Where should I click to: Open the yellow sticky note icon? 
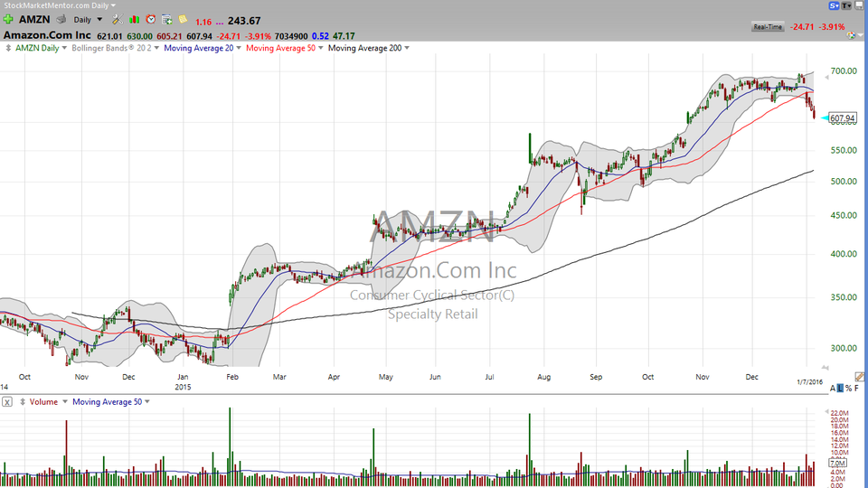pyautogui.click(x=183, y=19)
